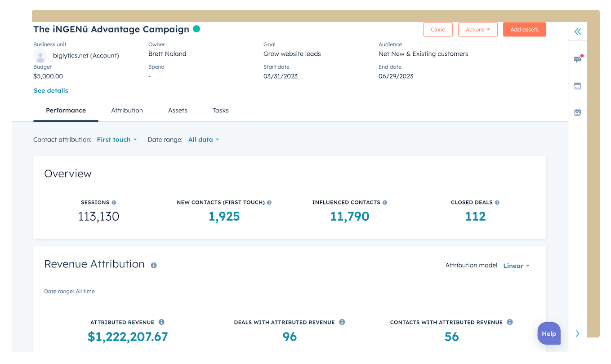This screenshot has width=611, height=364.
Task: Open the 56 contacts with attributed revenue
Action: pos(451,337)
